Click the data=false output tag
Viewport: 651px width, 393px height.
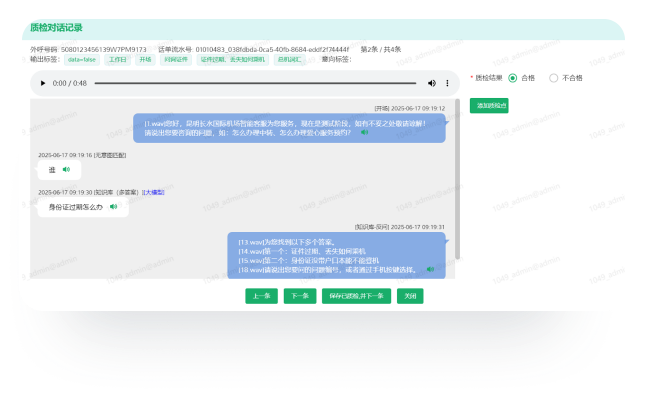(x=82, y=60)
